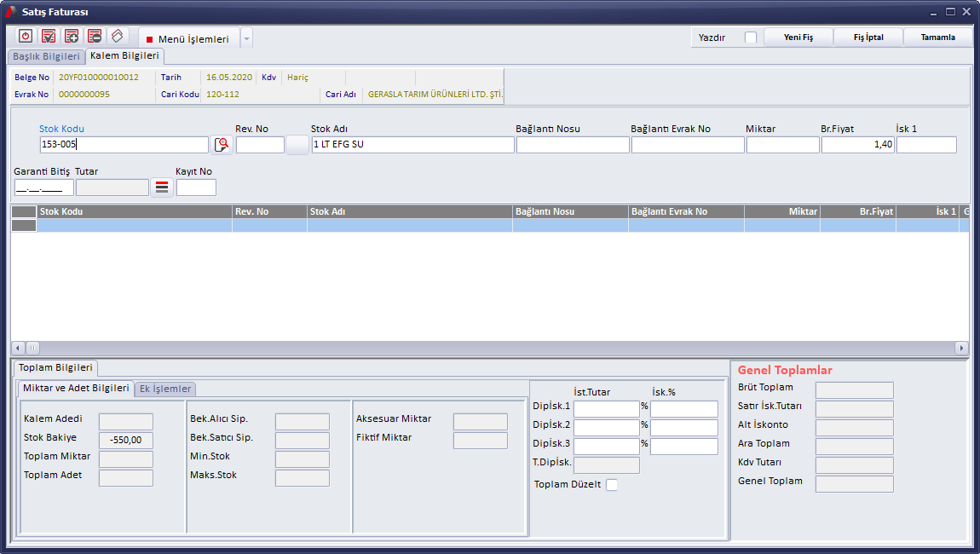This screenshot has width=980, height=554.
Task: Tick the Toplam Düzelt checkbox
Action: point(611,485)
